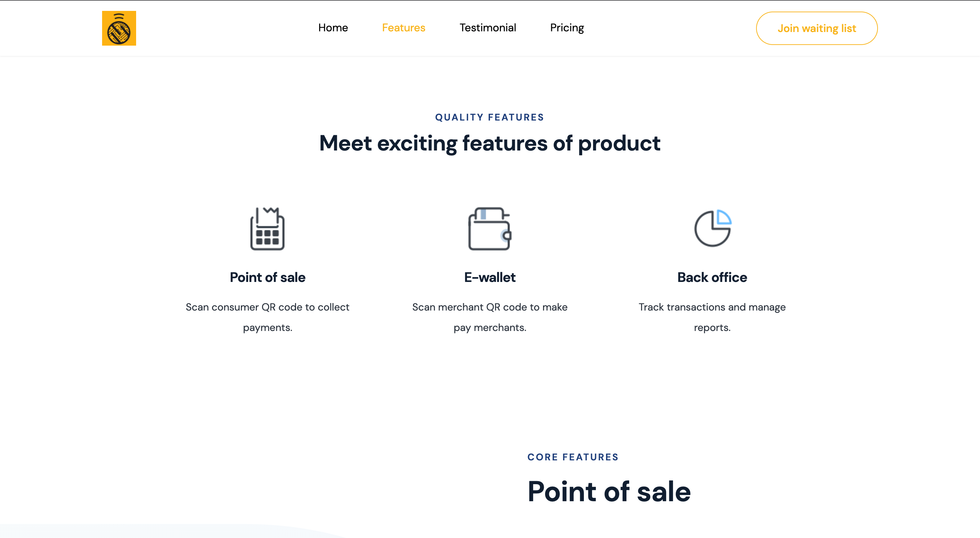Viewport: 980px width, 538px height.
Task: Click the Back office feature title
Action: coord(712,277)
